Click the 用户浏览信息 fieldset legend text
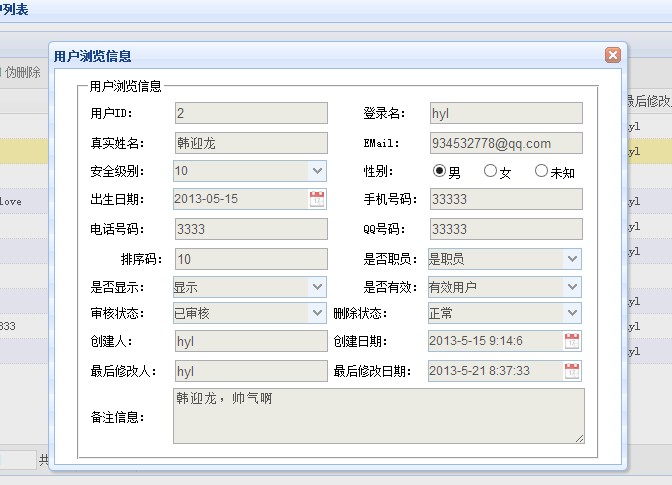672x485 pixels. tap(125, 86)
